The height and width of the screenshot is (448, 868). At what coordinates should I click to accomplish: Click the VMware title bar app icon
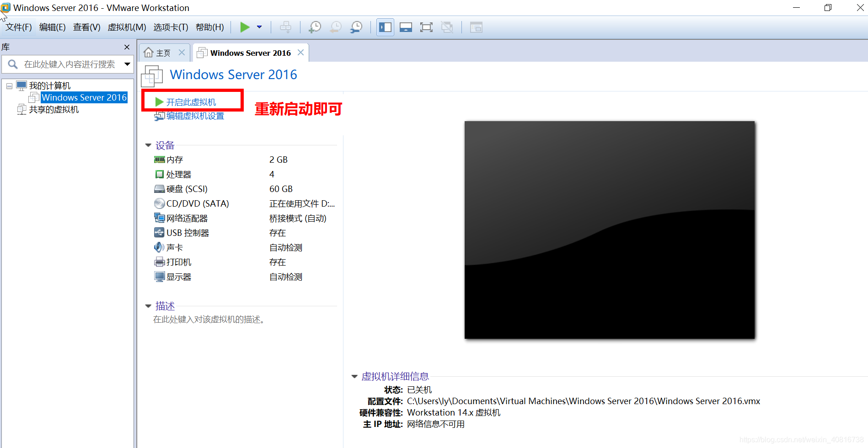coord(5,8)
